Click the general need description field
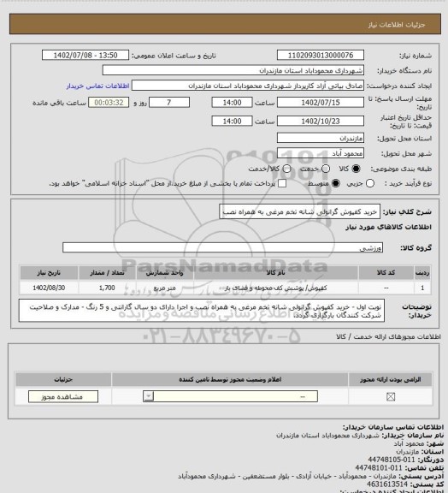The width and height of the screenshot is (448, 493). (x=300, y=211)
